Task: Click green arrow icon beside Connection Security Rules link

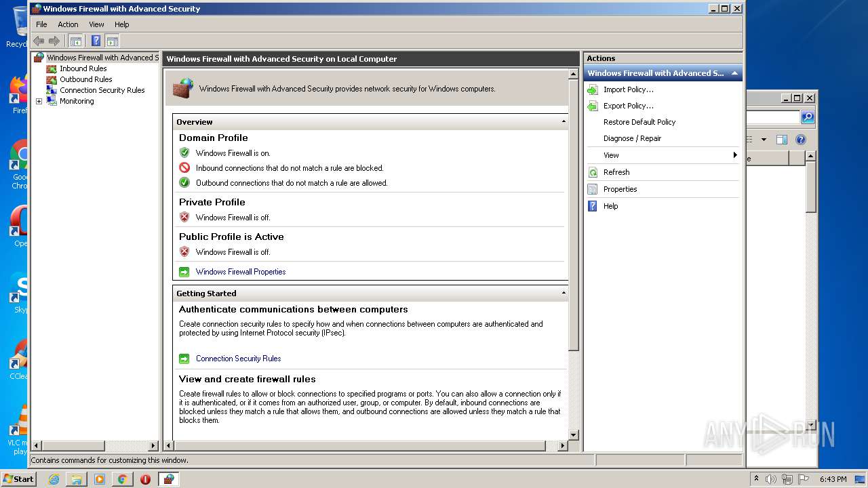Action: 184,359
